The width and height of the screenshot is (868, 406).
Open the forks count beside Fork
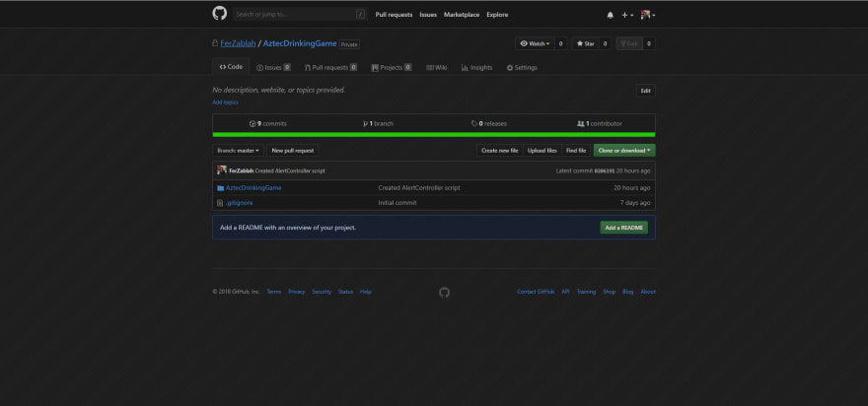649,43
